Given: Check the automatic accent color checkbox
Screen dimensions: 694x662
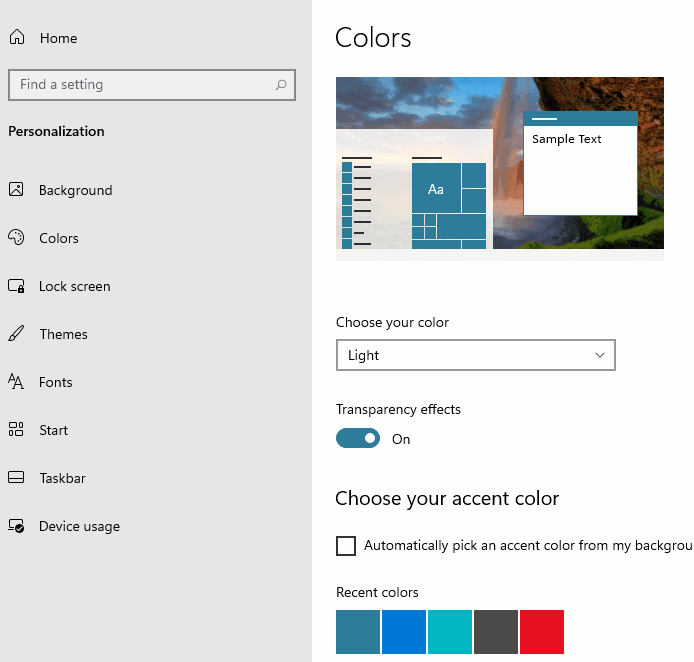Looking at the screenshot, I should (346, 546).
